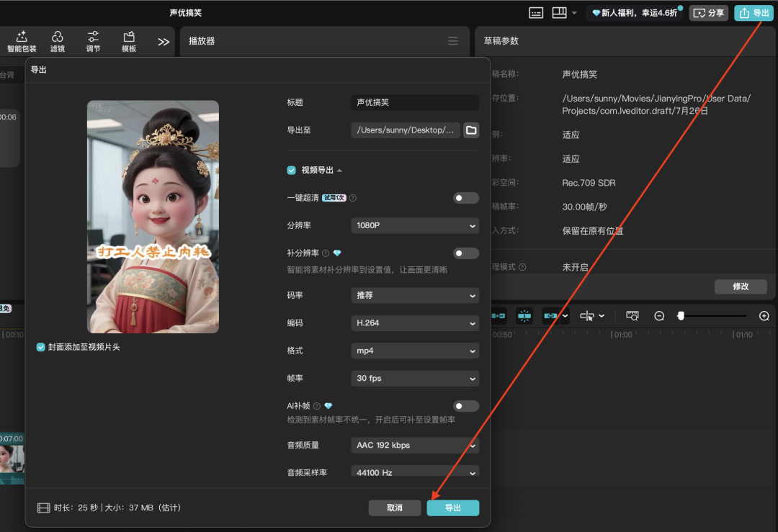Click the 分享 share menu item
778x532 pixels.
click(708, 12)
